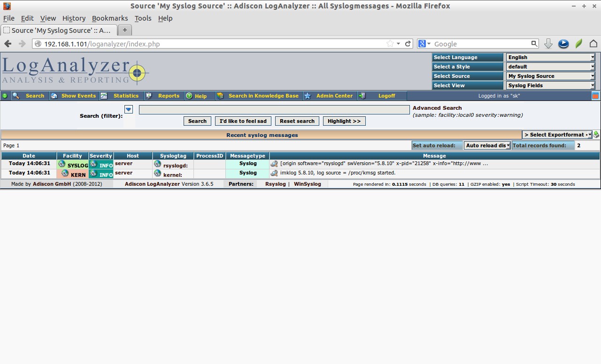This screenshot has width=601, height=364.
Task: Click the Statistics chart icon
Action: pos(104,96)
